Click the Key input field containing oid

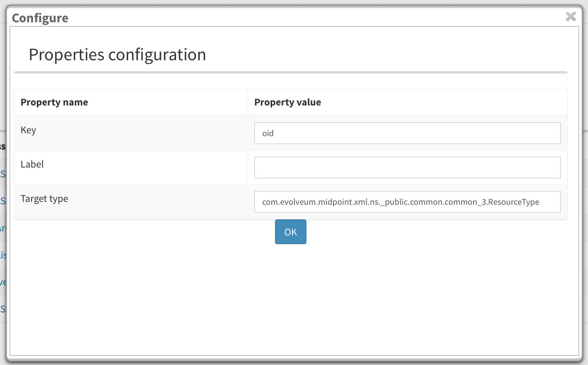point(407,133)
